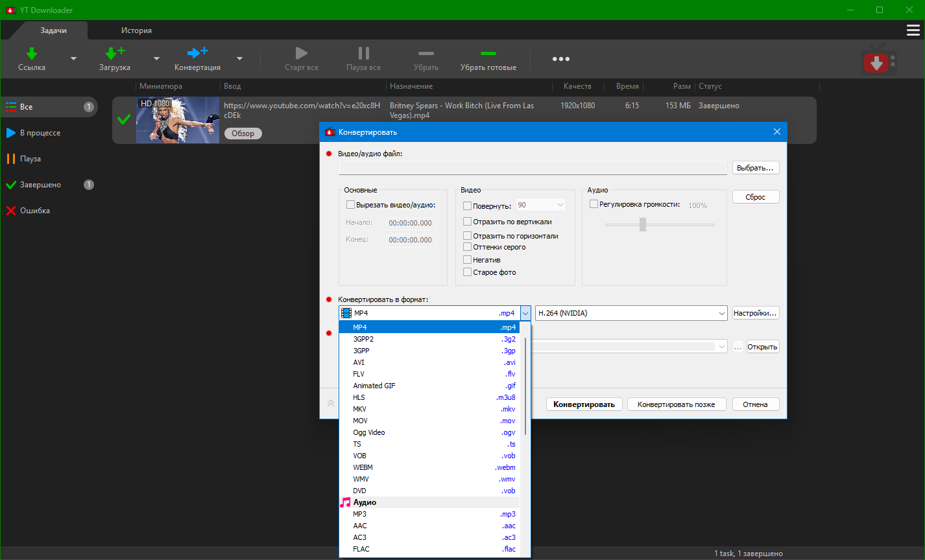Switch to the История tab
The height and width of the screenshot is (560, 925).
tap(136, 30)
